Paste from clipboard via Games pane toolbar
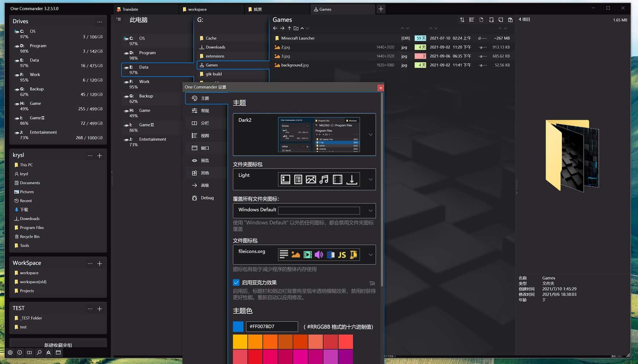The height and width of the screenshot is (364, 638). [x=510, y=20]
